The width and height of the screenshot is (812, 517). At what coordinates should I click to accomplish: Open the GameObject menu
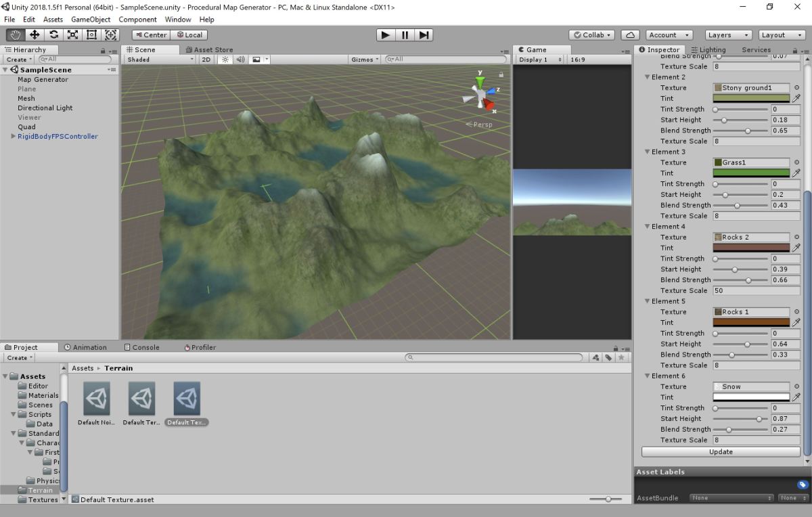92,19
